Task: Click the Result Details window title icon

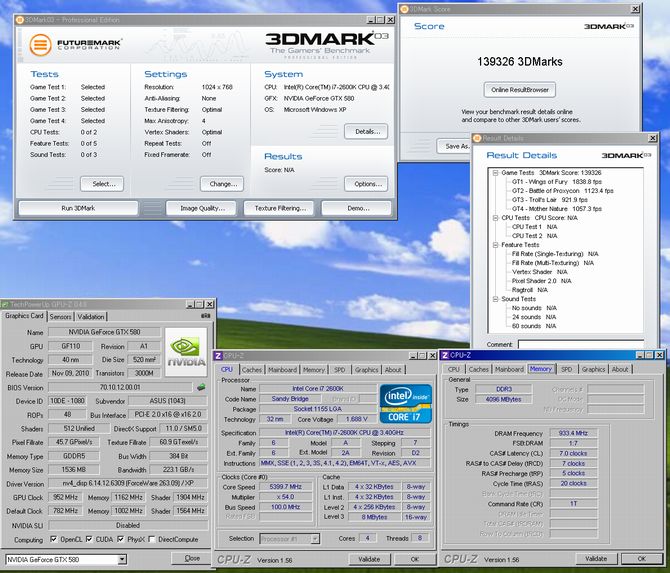Action: click(477, 138)
